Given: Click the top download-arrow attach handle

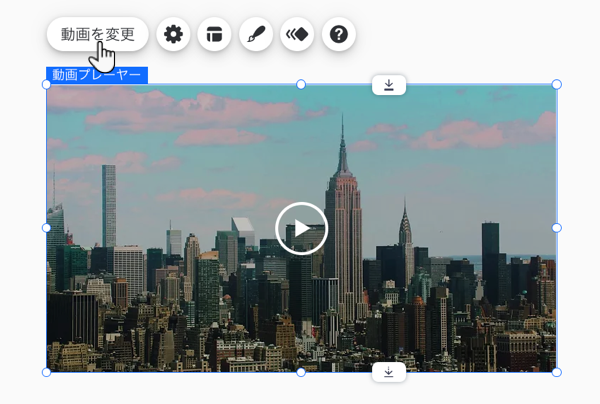Looking at the screenshot, I should pyautogui.click(x=389, y=85).
